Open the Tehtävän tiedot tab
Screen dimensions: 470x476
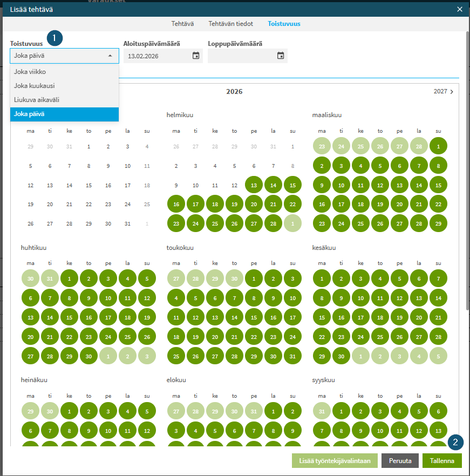230,24
